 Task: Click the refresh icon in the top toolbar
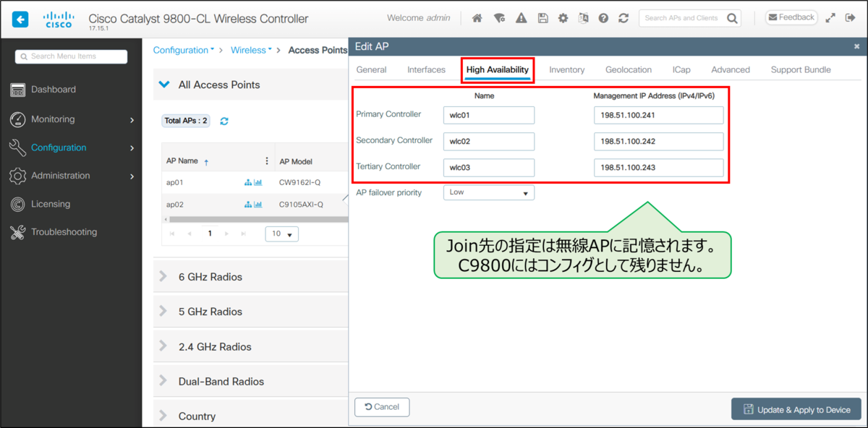[624, 18]
